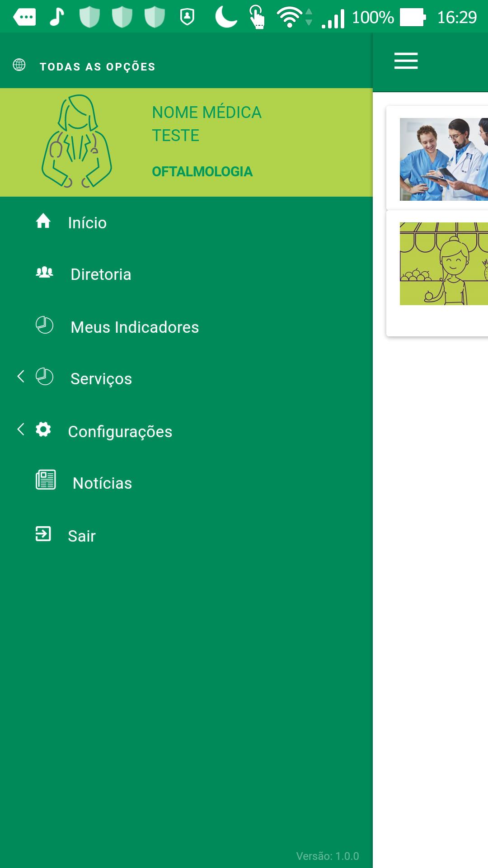Open the Início menu item
The height and width of the screenshot is (868, 488).
186,222
